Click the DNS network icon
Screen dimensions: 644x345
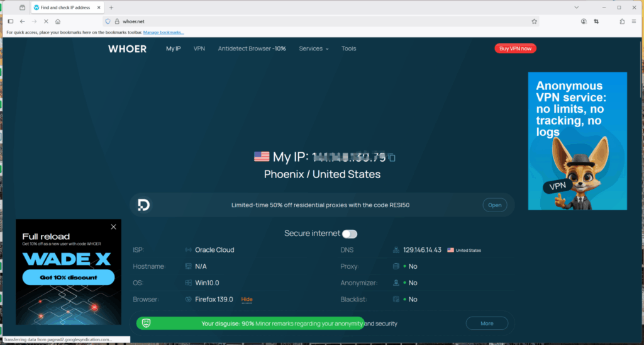pyautogui.click(x=396, y=250)
